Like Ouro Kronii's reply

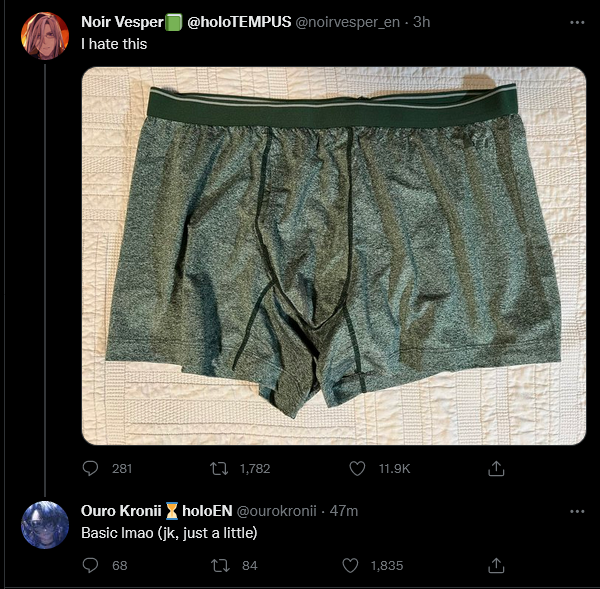[x=350, y=565]
